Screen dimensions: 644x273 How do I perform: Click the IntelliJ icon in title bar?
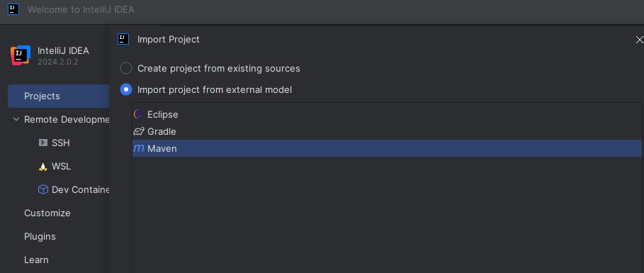(x=13, y=9)
